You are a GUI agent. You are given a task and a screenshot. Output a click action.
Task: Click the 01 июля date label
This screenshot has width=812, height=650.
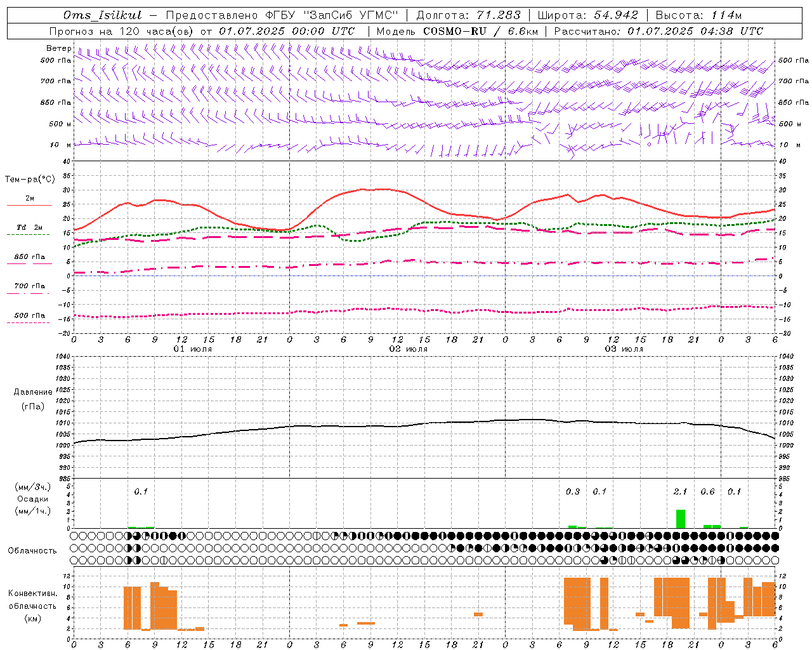[x=193, y=349]
